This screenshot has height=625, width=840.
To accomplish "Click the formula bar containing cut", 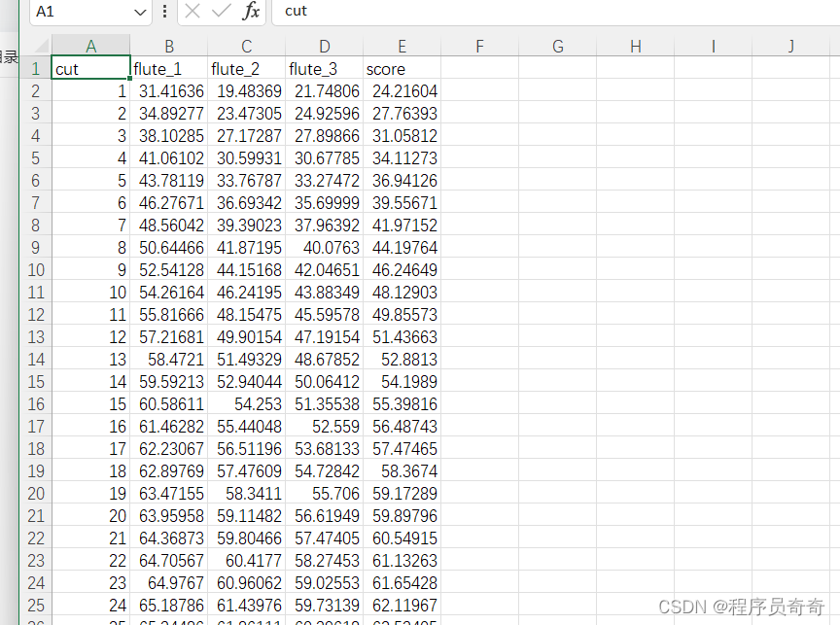I will tap(556, 12).
